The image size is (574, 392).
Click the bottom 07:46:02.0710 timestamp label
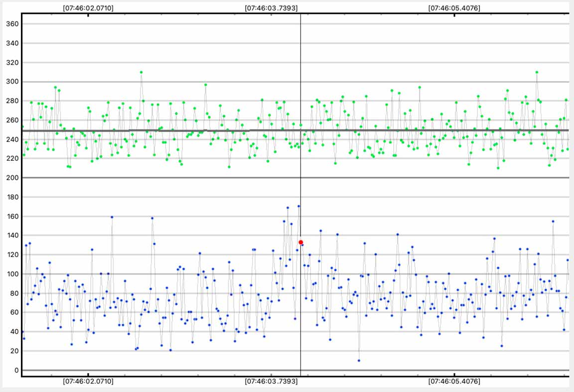click(88, 382)
